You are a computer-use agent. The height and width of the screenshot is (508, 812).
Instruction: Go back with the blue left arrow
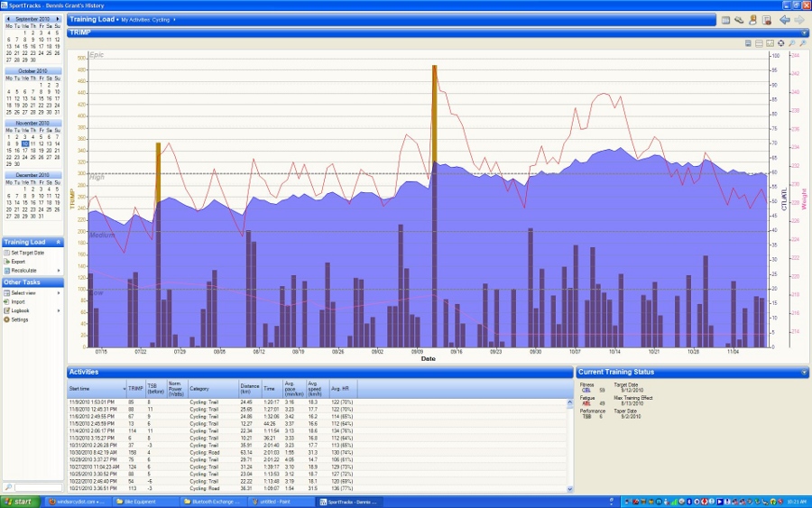pyautogui.click(x=785, y=20)
